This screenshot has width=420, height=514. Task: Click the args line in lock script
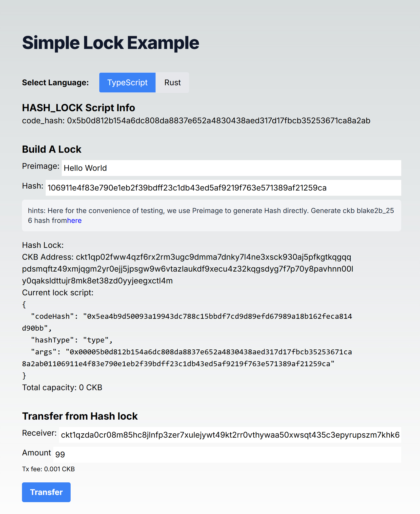(187, 358)
